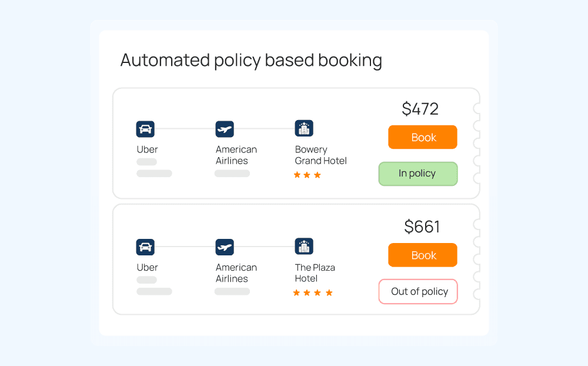This screenshot has height=366, width=588.
Task: Select the green In policy badge
Action: point(417,174)
